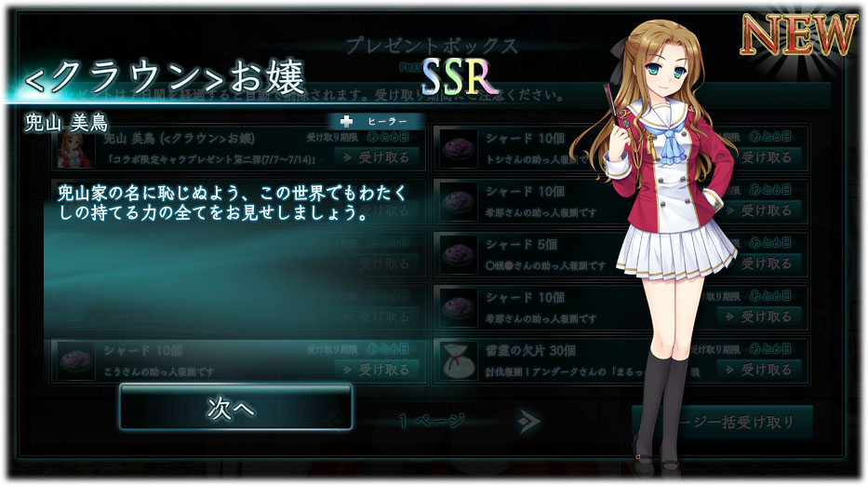Viewport: 868px width, 486px height.
Task: Click the shard icon beside シャード 5個
Action: tap(459, 254)
